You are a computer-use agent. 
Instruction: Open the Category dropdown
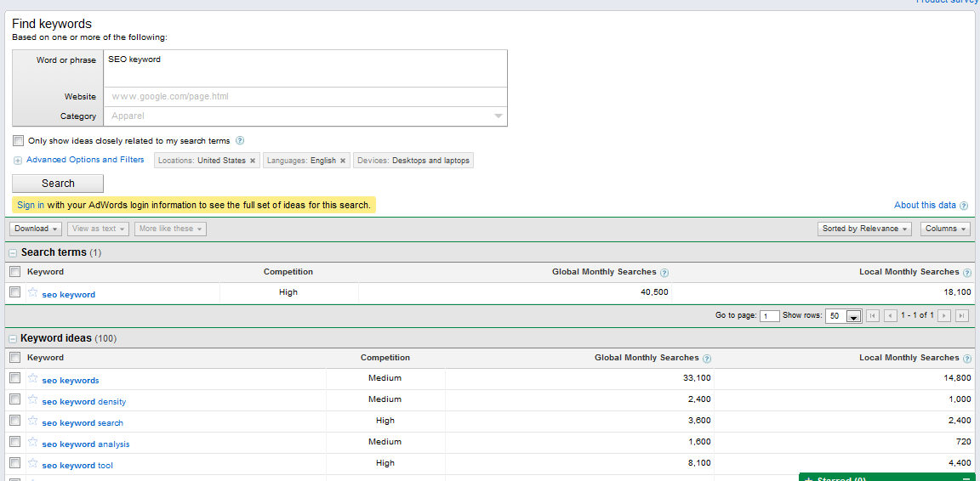[499, 116]
